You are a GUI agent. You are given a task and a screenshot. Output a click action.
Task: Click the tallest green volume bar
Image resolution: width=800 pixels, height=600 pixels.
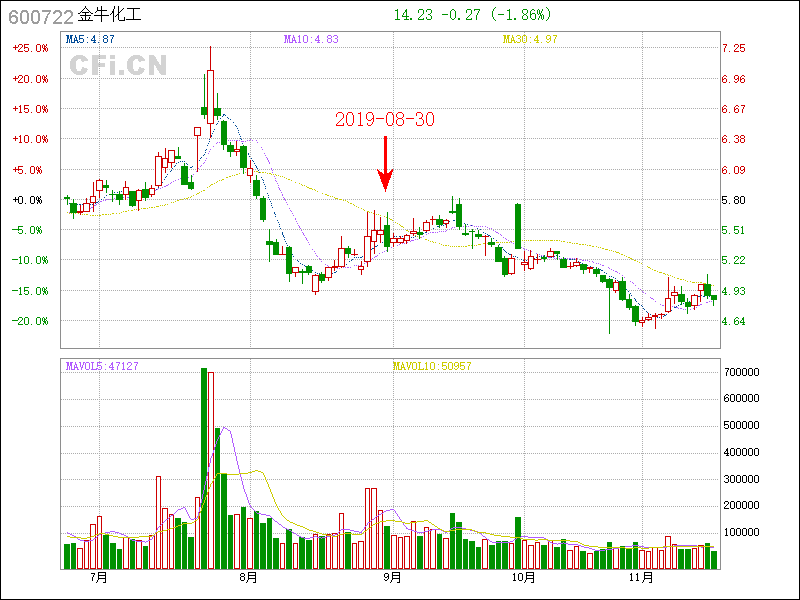[204, 468]
